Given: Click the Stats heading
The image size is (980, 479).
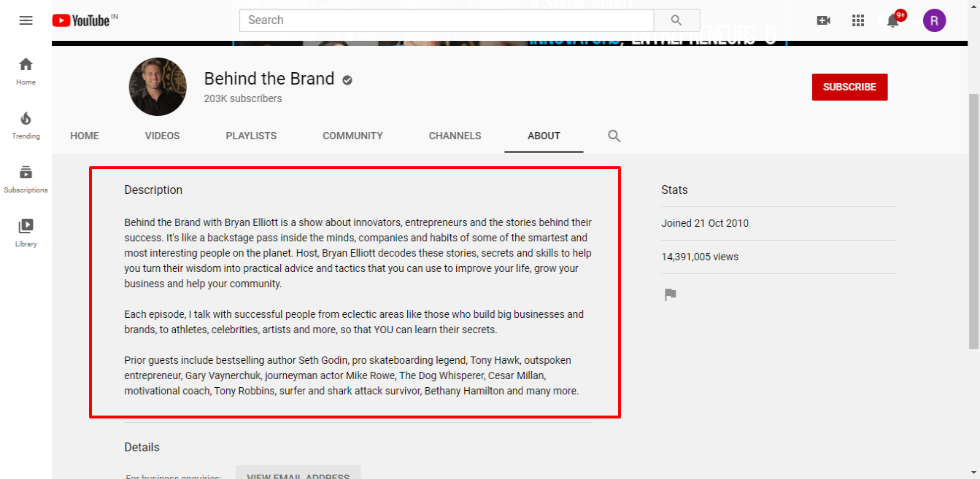Looking at the screenshot, I should (x=674, y=190).
